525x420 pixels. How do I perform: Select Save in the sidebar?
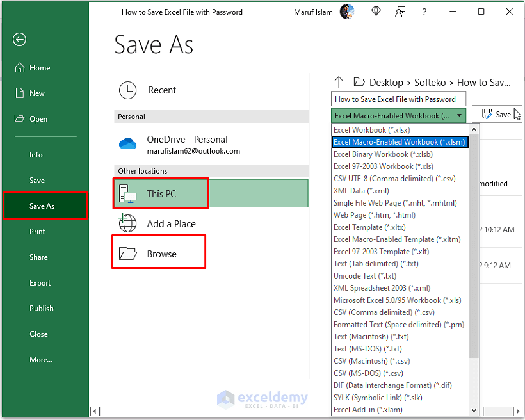pyautogui.click(x=45, y=181)
